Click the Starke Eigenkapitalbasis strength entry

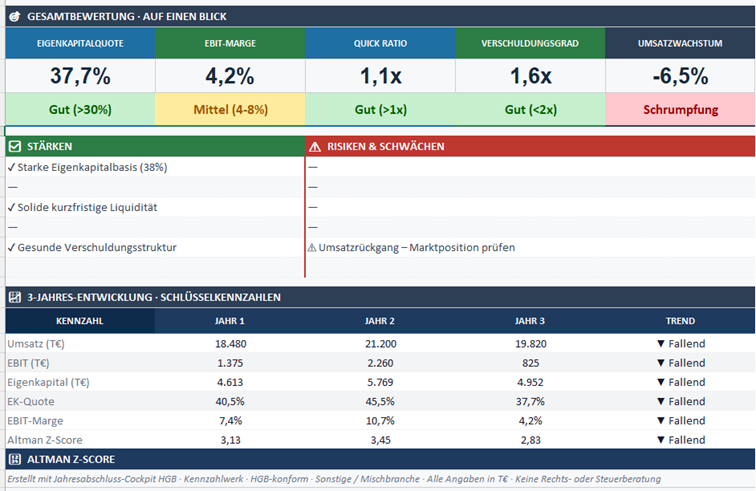[x=87, y=167]
